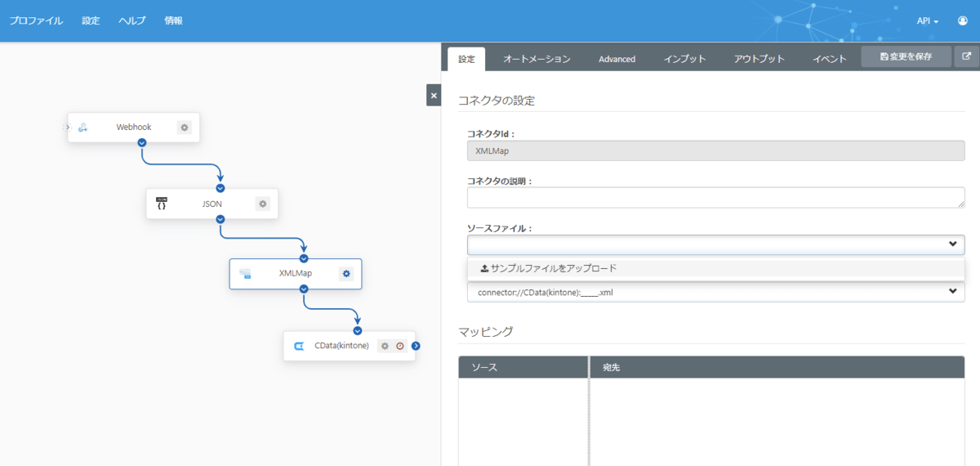Select the XMLMap connector node
The width and height of the screenshot is (980, 466).
tap(295, 273)
